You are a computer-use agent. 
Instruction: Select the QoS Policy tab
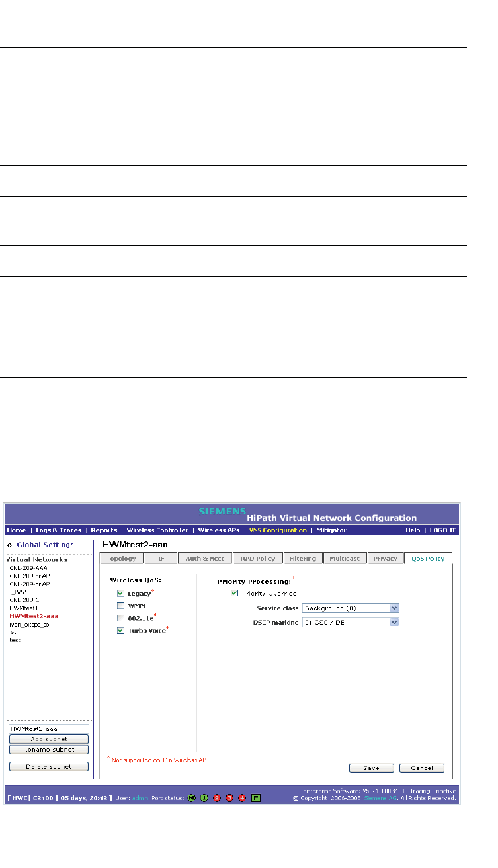click(428, 559)
